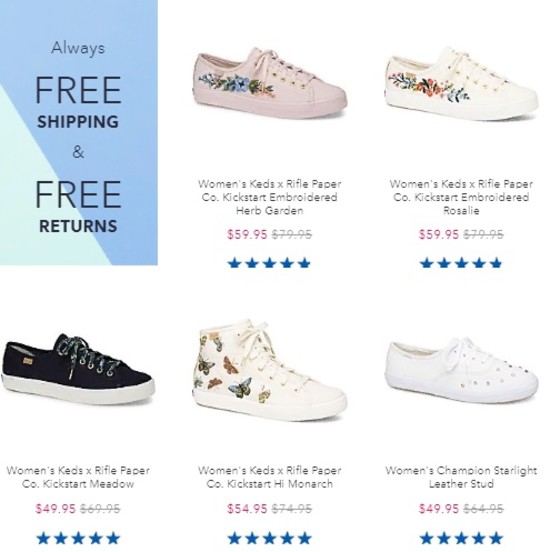Open the butterfly Hi Monarch high-top image
550x552 pixels.
click(270, 370)
